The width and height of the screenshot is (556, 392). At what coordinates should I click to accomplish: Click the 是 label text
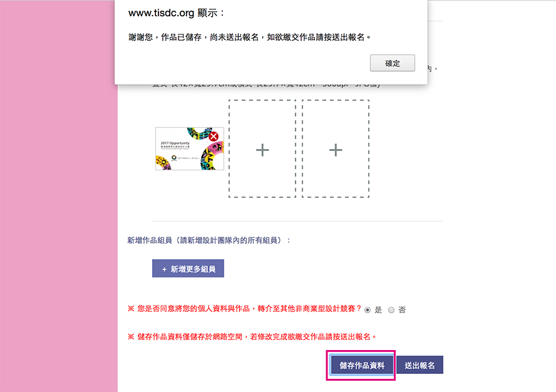point(378,310)
